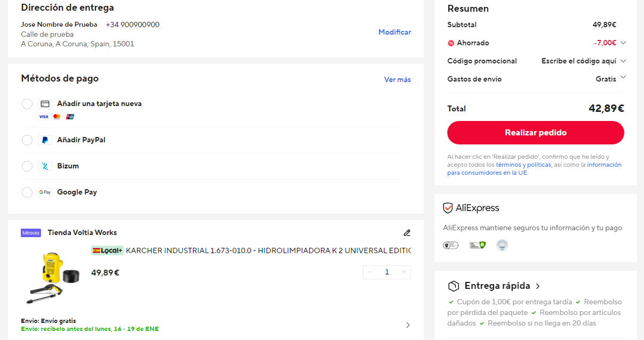The height and width of the screenshot is (340, 644).
Task: Click the AliExpress shield logo
Action: tap(448, 208)
